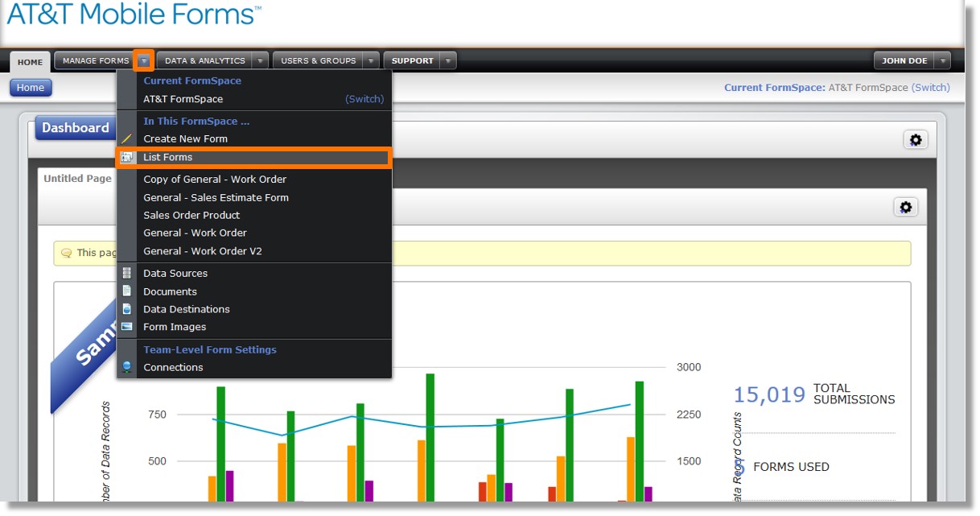
Task: Click the Data Destinations icon
Action: pyautogui.click(x=126, y=309)
